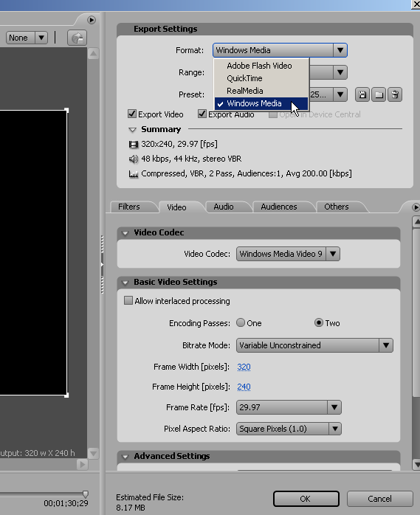Collapse the Advanced Settings section
The width and height of the screenshot is (420, 515).
125,457
